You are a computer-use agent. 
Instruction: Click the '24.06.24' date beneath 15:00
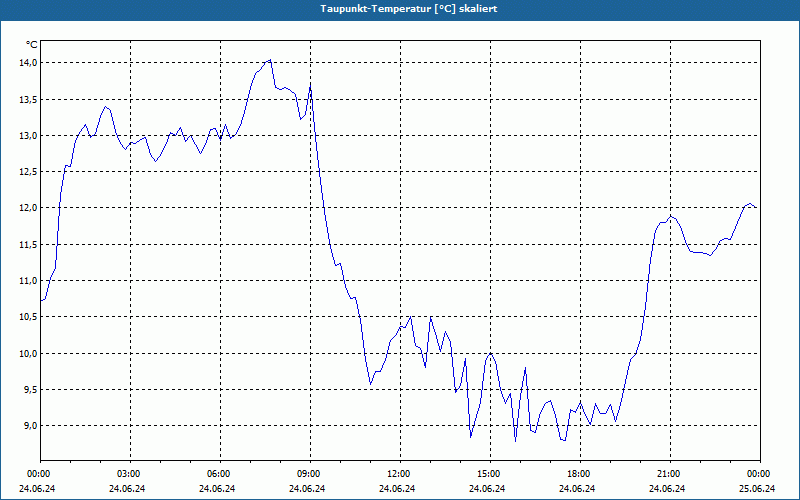(487, 489)
